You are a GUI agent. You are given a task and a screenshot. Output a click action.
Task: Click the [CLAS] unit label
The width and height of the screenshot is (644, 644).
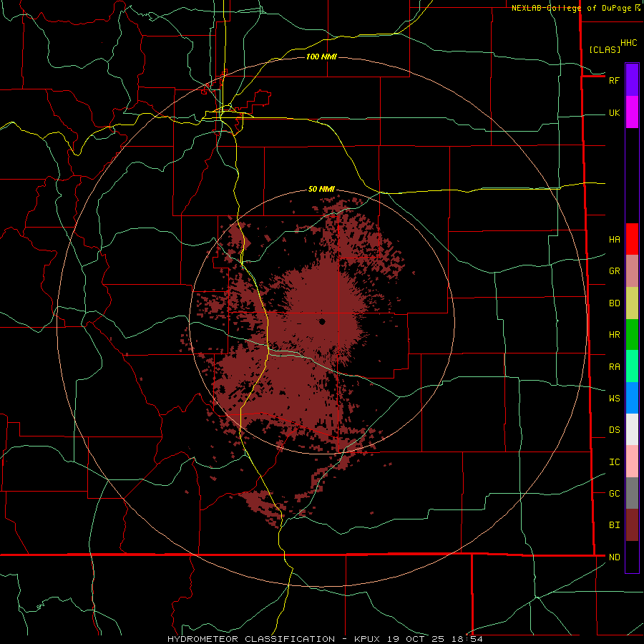click(605, 50)
